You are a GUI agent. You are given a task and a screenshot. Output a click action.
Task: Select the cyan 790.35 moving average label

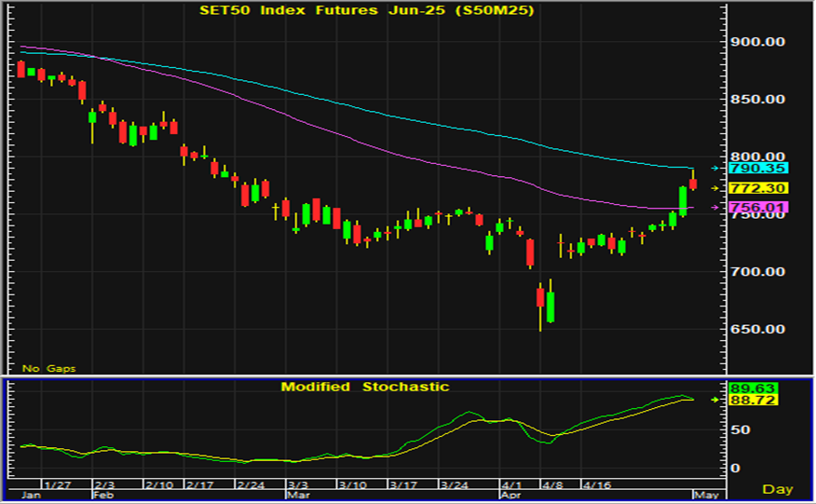(758, 169)
